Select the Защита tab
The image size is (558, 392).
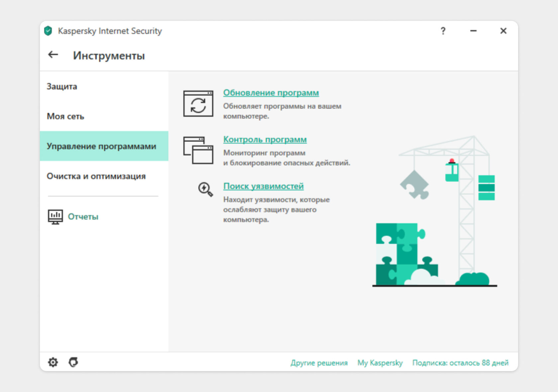(104, 86)
